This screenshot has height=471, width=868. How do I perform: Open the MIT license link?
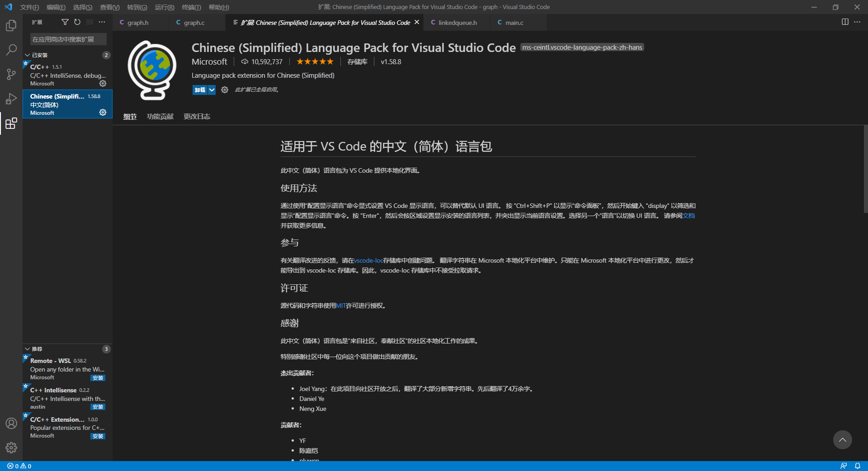pyautogui.click(x=341, y=306)
